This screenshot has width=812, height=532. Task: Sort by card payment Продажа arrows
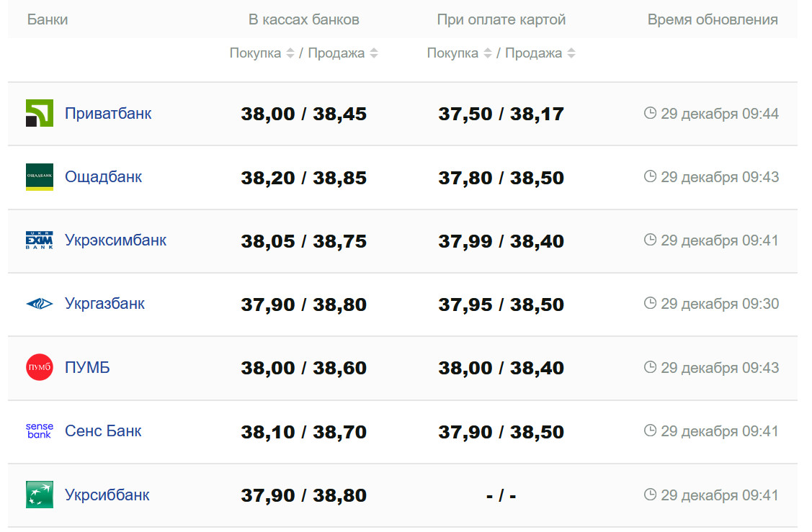(571, 53)
